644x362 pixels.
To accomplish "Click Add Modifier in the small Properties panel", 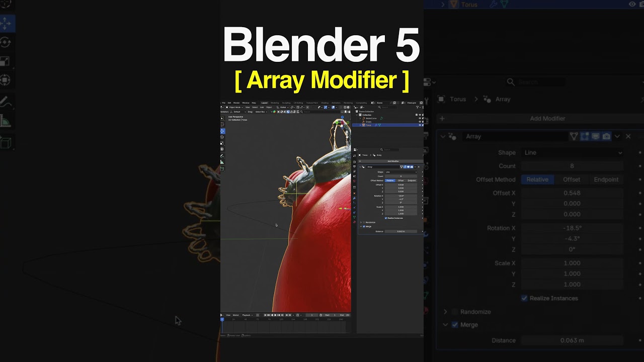I will 390,161.
